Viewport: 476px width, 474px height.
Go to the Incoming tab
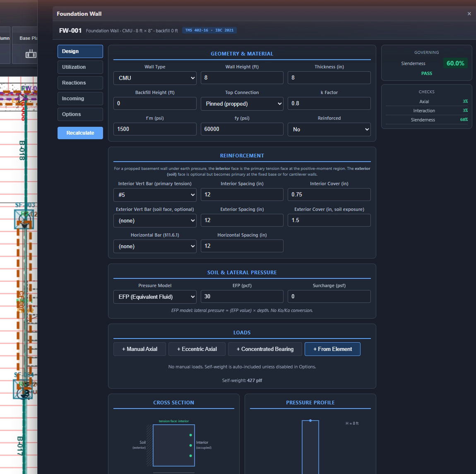tap(80, 99)
